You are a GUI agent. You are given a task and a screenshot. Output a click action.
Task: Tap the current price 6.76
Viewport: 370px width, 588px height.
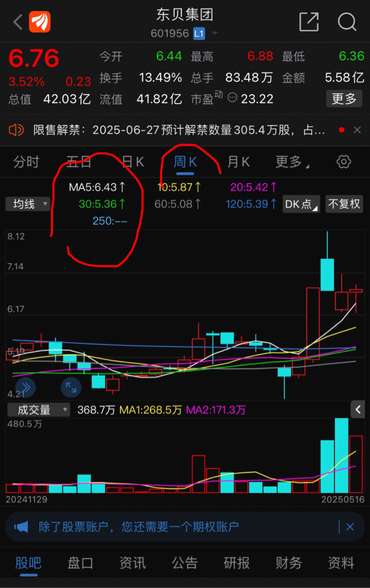[34, 58]
